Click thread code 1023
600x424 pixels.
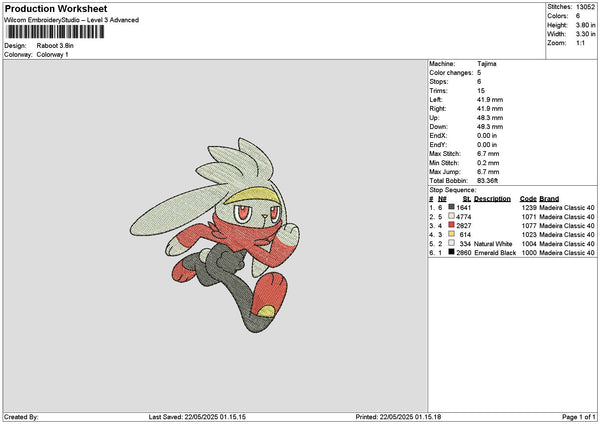pos(529,235)
